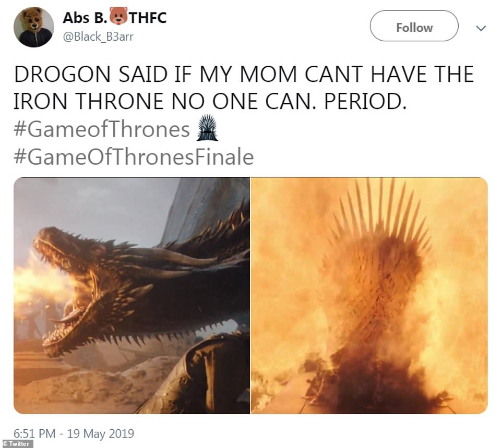
Task: View the Drogon dragon fire image
Action: click(x=132, y=295)
